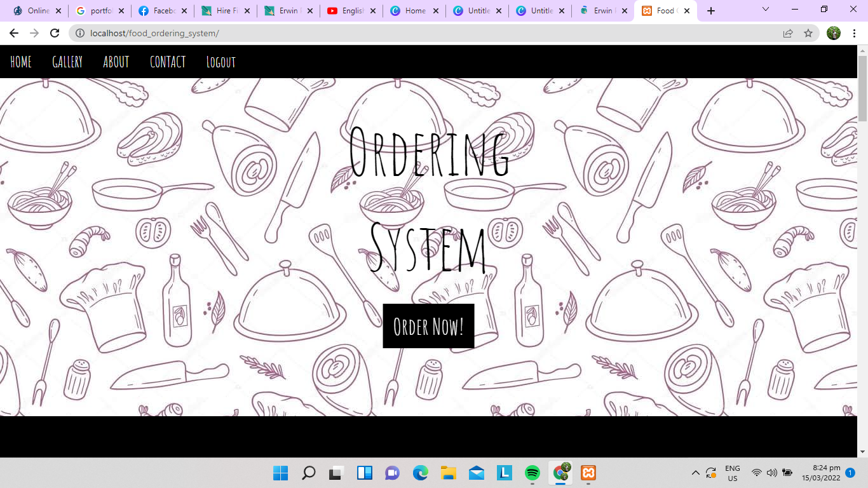The height and width of the screenshot is (488, 868).
Task: Open the Widgets panel on the taskbar
Action: pyautogui.click(x=364, y=473)
